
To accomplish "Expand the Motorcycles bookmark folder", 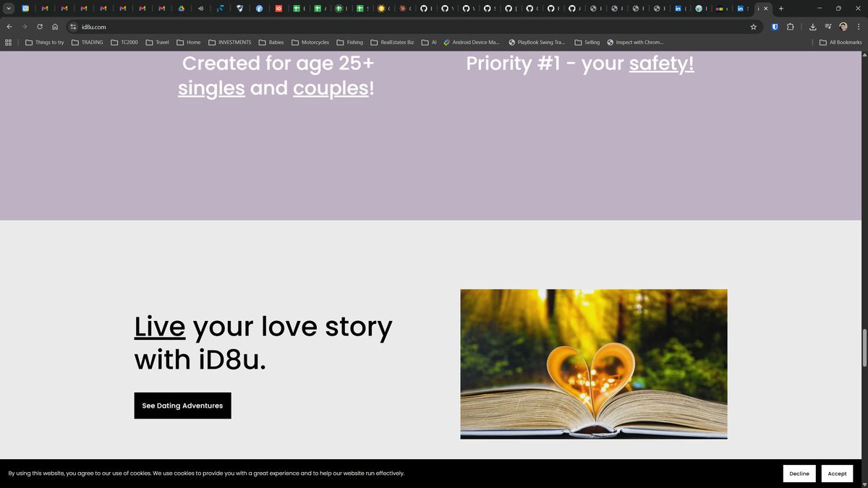I will tap(310, 43).
